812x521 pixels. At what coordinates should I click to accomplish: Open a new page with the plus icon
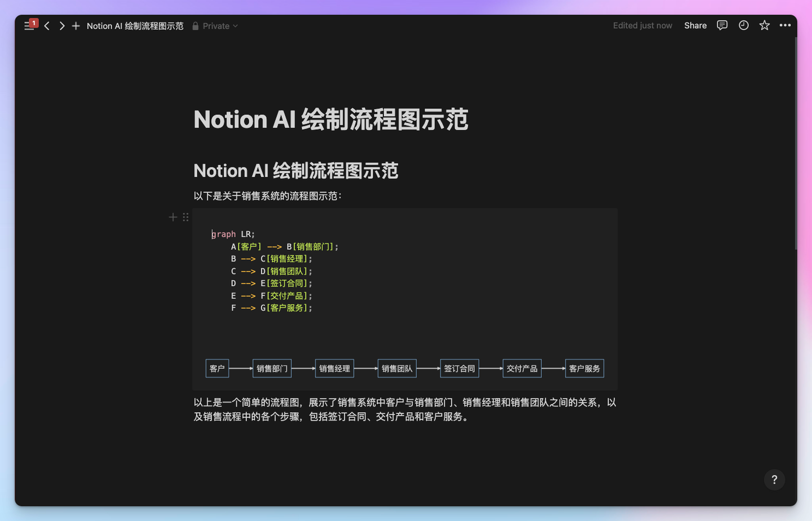[x=76, y=25]
